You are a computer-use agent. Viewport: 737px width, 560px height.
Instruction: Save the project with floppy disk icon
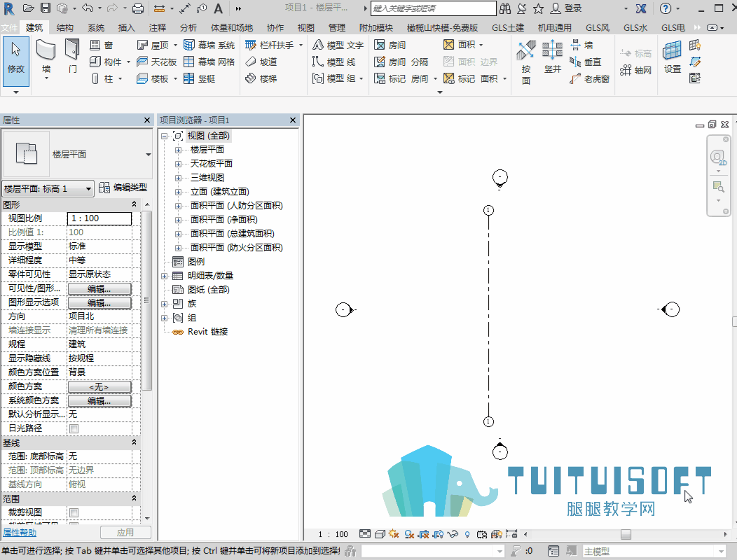click(45, 8)
